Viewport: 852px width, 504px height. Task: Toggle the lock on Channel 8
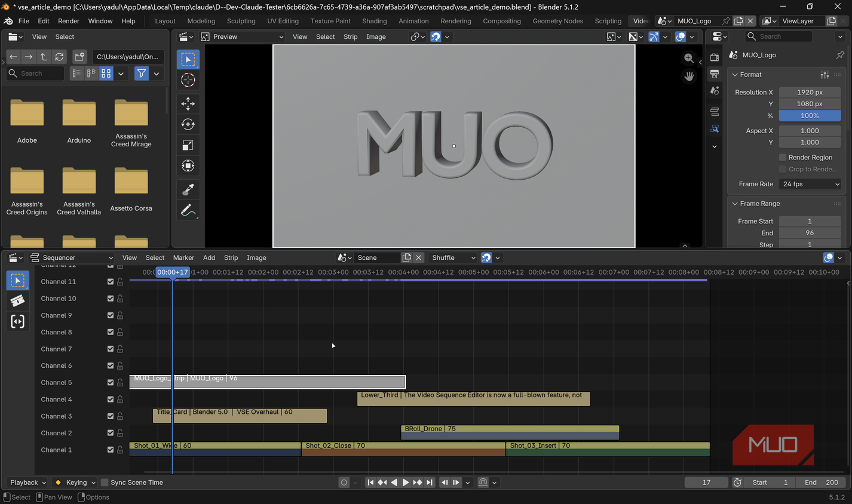coord(120,332)
